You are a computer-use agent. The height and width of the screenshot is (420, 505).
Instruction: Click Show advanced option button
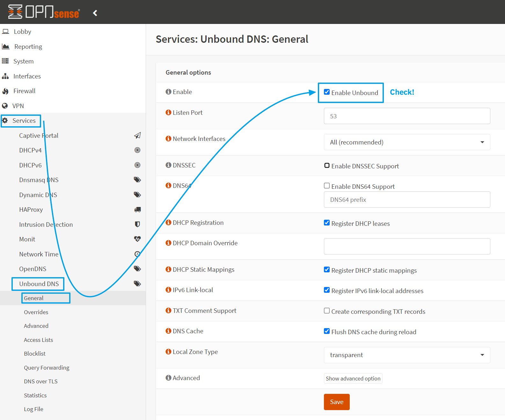[x=353, y=379]
